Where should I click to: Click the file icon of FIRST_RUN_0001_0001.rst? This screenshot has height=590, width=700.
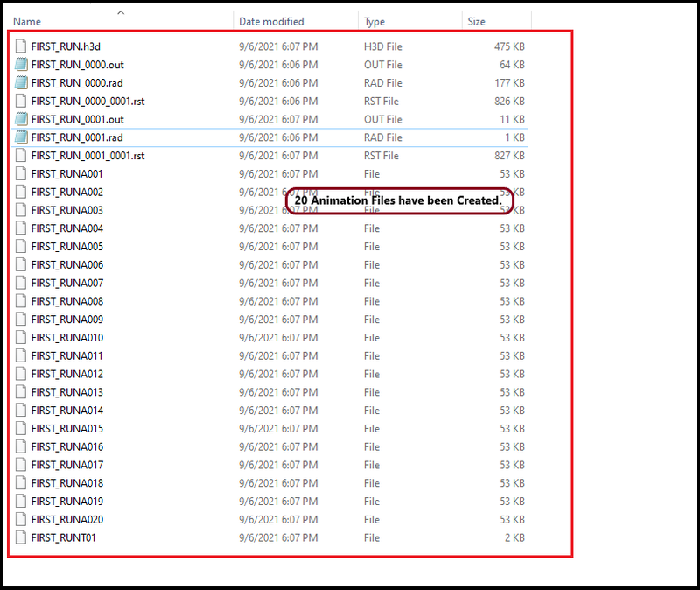tap(21, 156)
